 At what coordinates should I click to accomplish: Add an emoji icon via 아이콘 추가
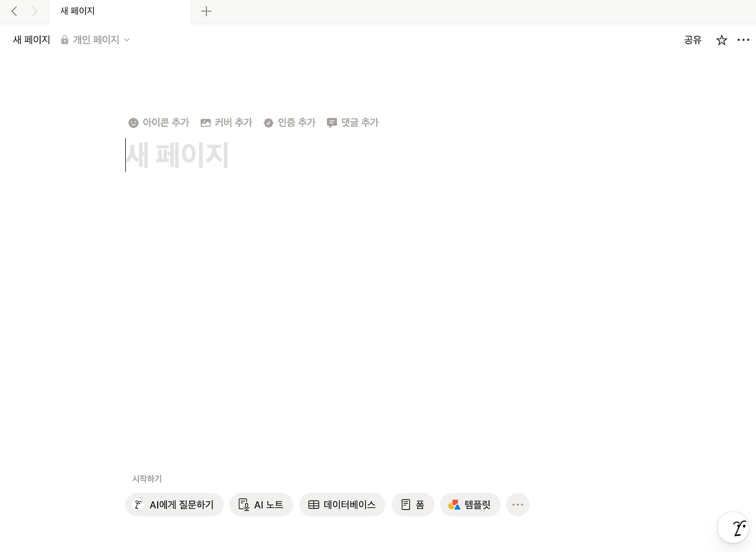pos(158,122)
